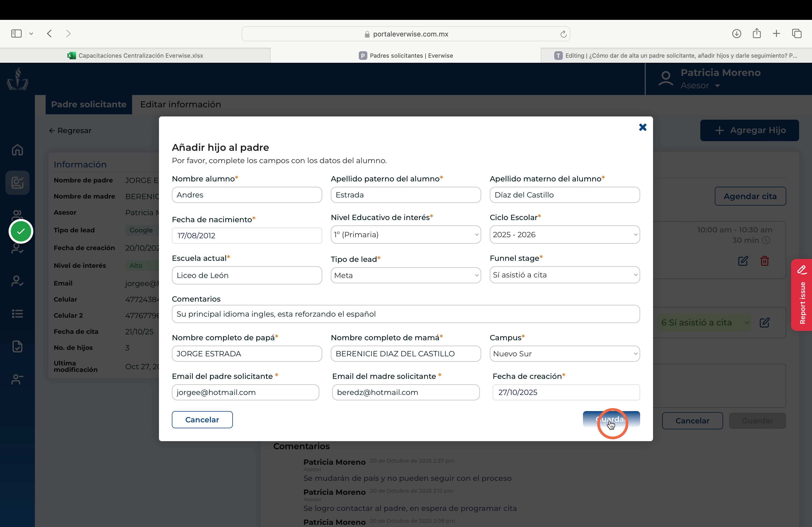The height and width of the screenshot is (527, 812).
Task: Click the Safari sidebar toggle icon
Action: point(16,33)
